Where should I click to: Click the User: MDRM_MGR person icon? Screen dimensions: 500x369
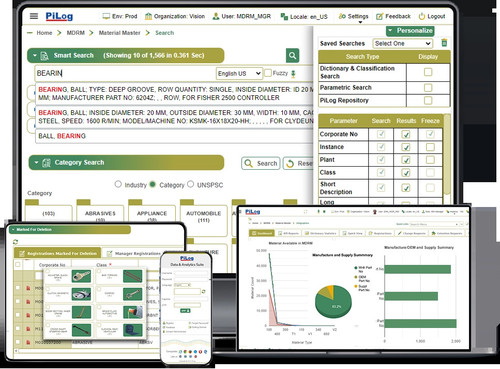[x=216, y=16]
